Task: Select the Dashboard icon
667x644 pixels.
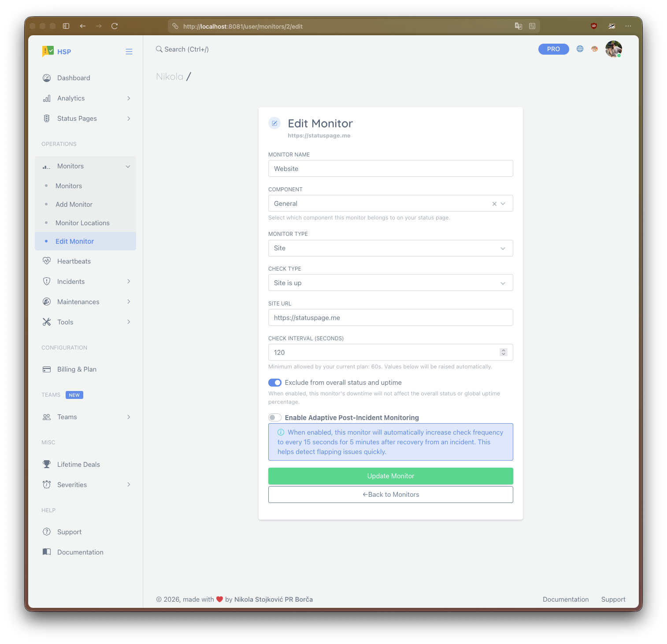Action: [47, 78]
